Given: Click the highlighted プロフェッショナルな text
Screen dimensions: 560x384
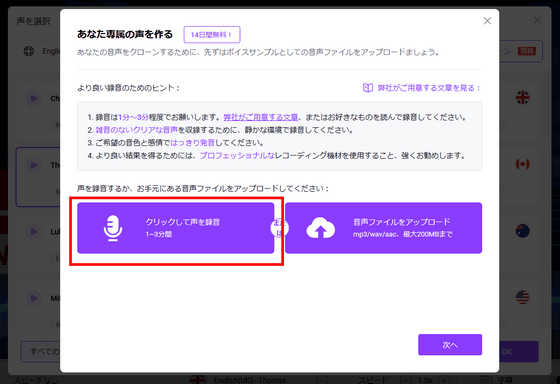Looking at the screenshot, I should pos(237,156).
